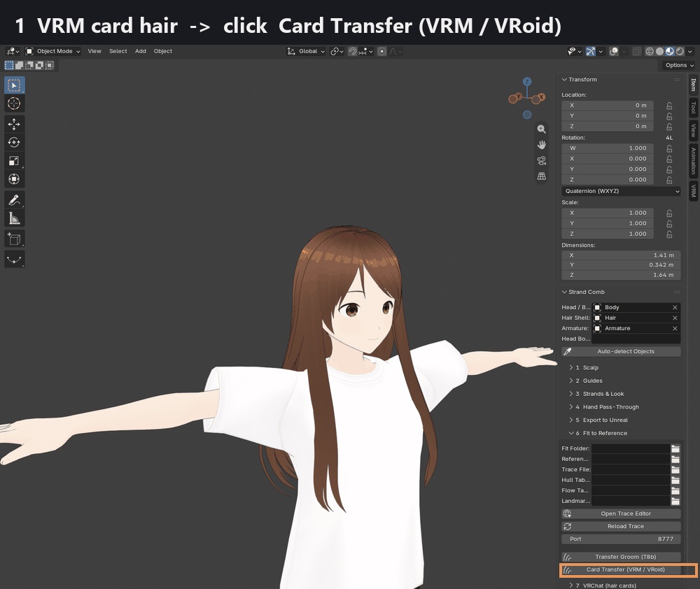700x589 pixels.
Task: Open the Add menu
Action: [141, 51]
